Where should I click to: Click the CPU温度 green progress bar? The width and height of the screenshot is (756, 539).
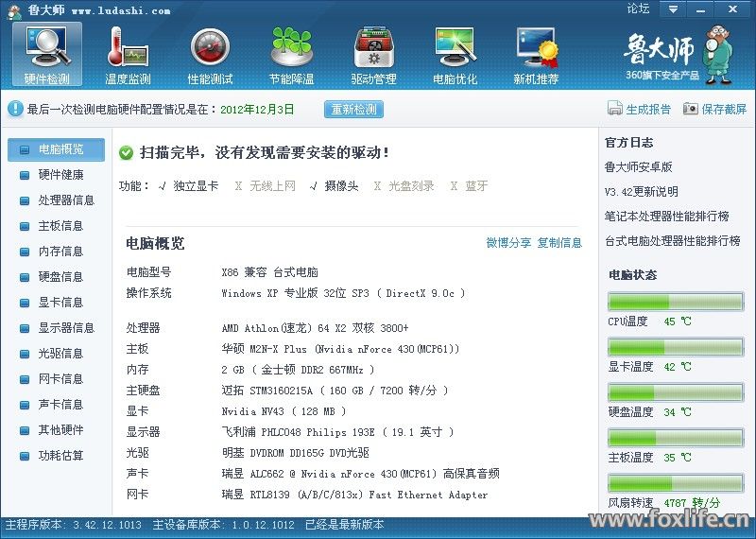[675, 302]
